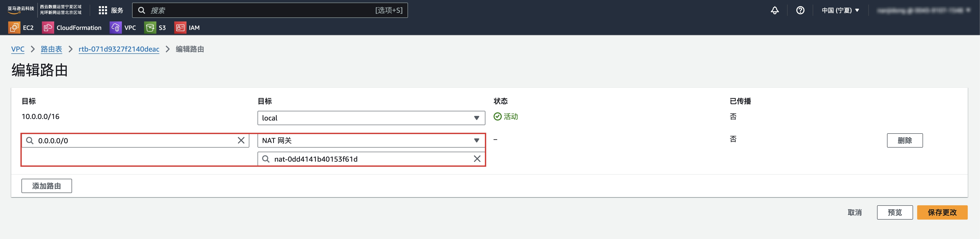
Task: Open the CloudFormation shortcut icon
Action: click(48, 28)
